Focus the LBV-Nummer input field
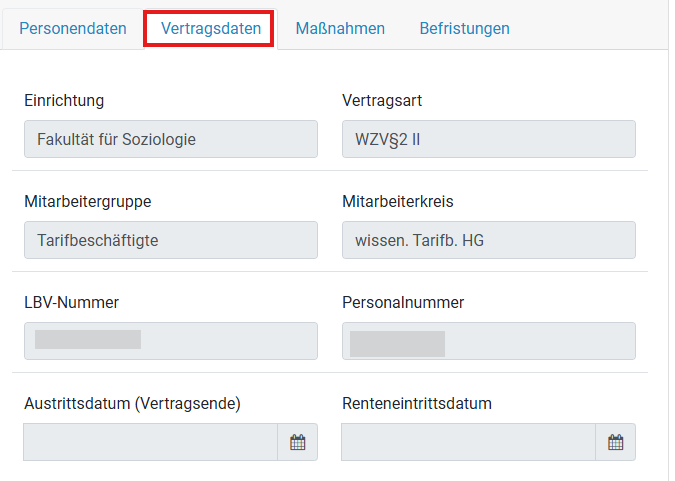 (170, 341)
